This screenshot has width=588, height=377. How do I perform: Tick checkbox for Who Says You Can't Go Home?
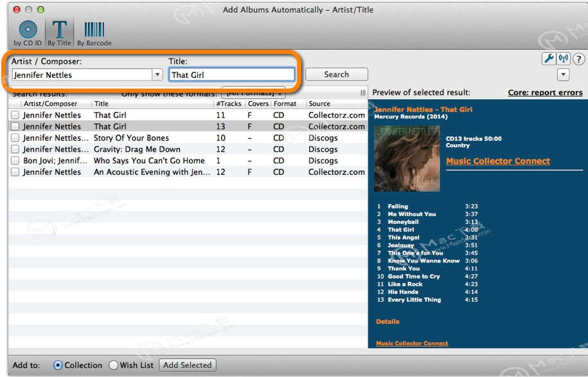[15, 161]
